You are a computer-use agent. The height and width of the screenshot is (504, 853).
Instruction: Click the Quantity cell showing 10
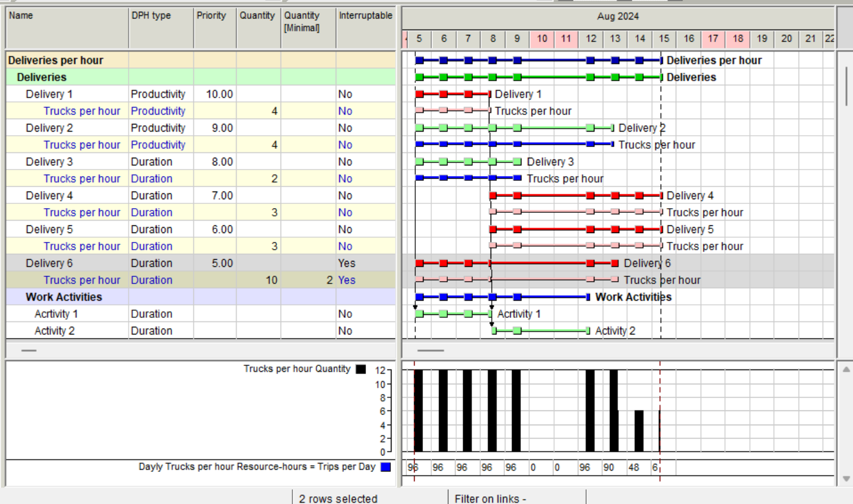pyautogui.click(x=259, y=280)
